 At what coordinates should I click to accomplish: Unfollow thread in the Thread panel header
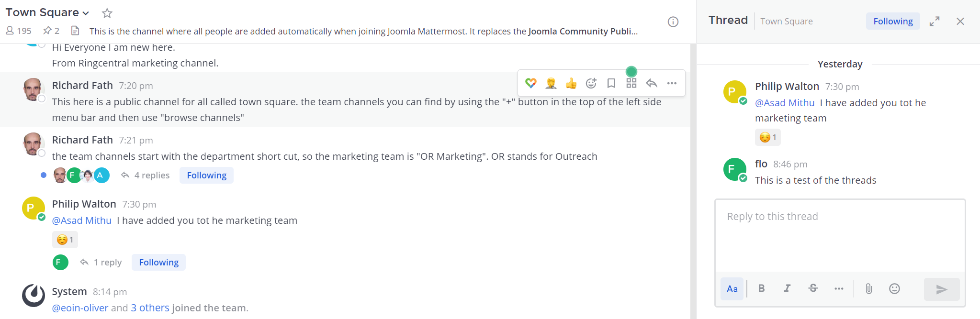point(892,22)
